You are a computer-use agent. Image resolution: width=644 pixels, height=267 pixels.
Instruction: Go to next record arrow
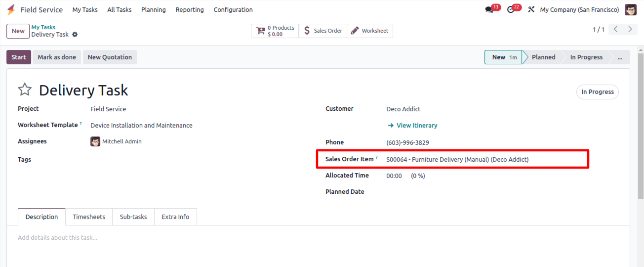630,29
